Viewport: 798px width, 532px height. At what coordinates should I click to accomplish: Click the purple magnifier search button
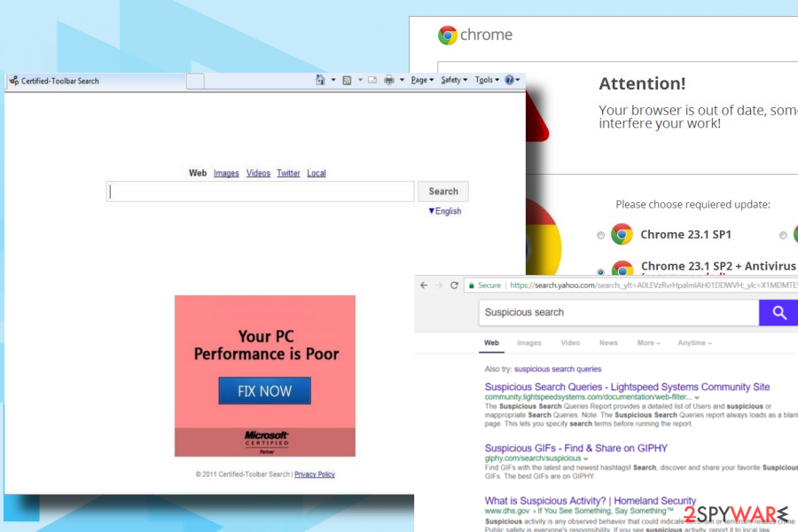coord(778,313)
